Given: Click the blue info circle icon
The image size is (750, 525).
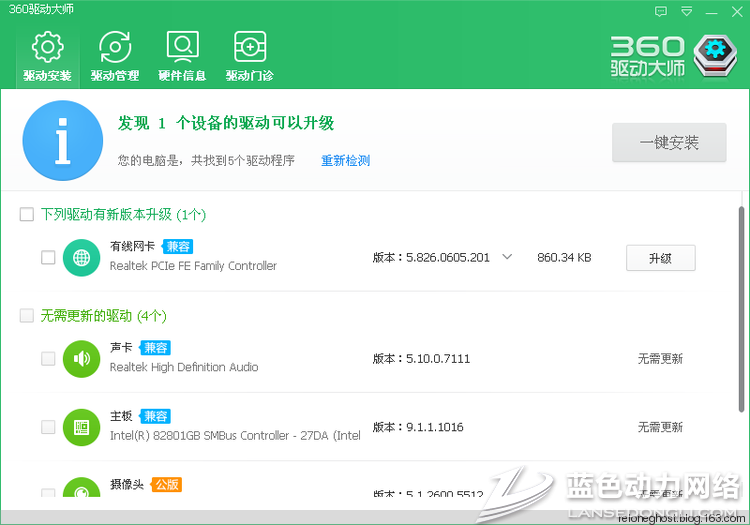Looking at the screenshot, I should [62, 145].
